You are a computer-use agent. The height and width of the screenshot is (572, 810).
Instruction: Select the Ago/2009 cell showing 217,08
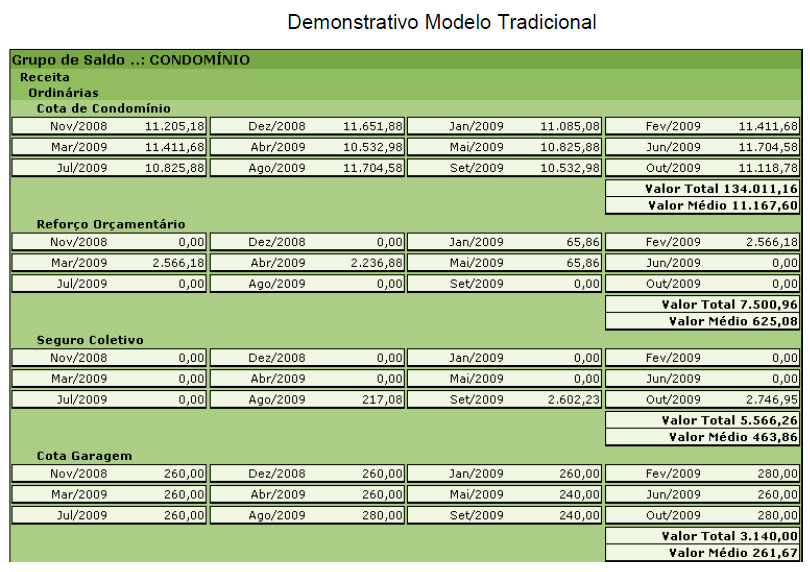[307, 400]
